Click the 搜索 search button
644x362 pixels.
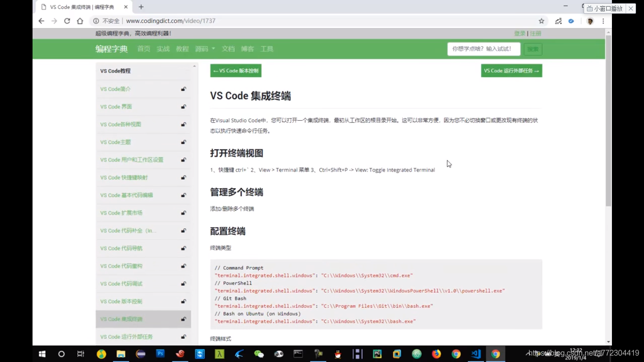[533, 49]
